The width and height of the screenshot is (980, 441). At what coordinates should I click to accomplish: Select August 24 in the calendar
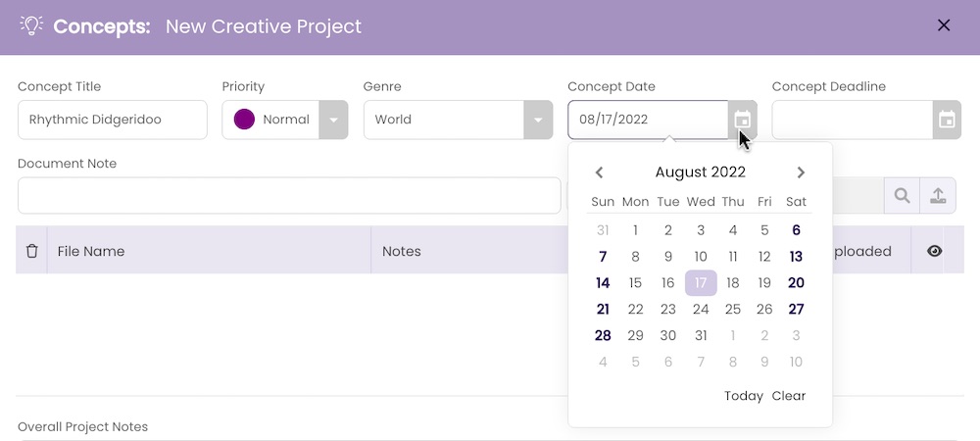(x=701, y=310)
